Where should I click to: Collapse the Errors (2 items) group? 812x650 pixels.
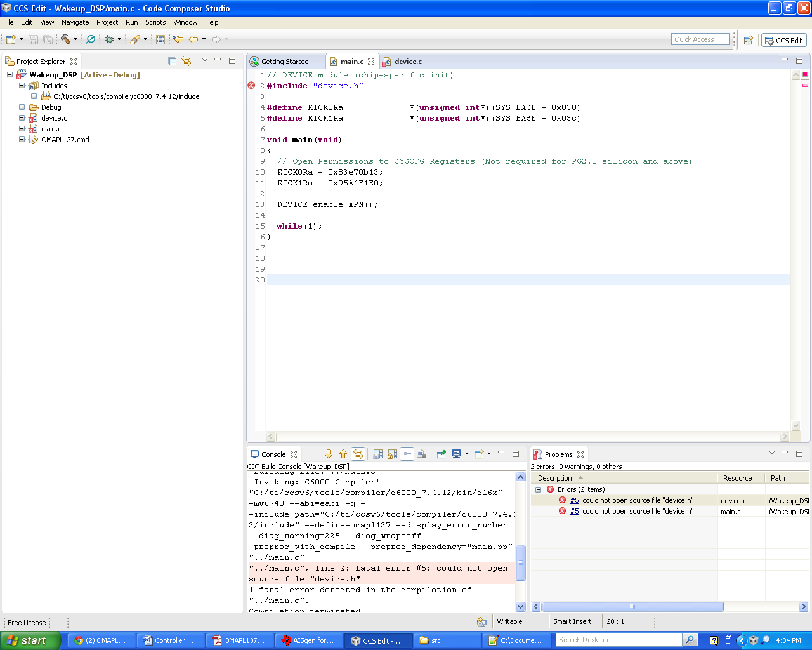click(538, 489)
